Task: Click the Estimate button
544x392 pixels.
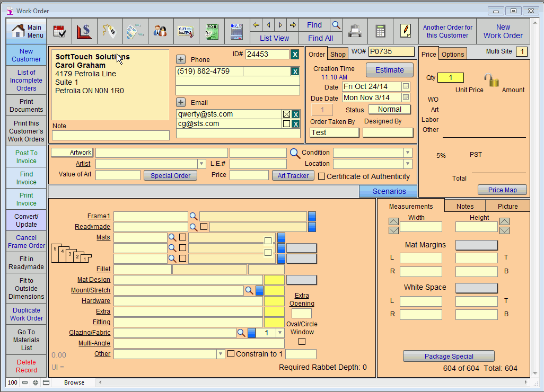Action: click(389, 70)
